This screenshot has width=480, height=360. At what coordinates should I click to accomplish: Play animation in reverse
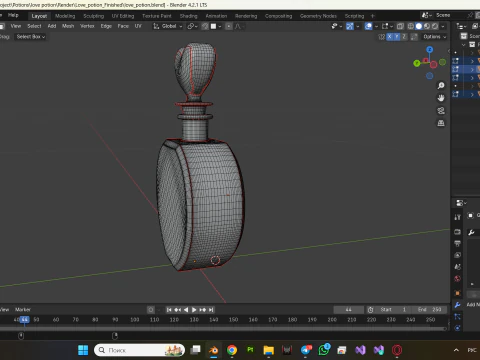click(x=186, y=310)
